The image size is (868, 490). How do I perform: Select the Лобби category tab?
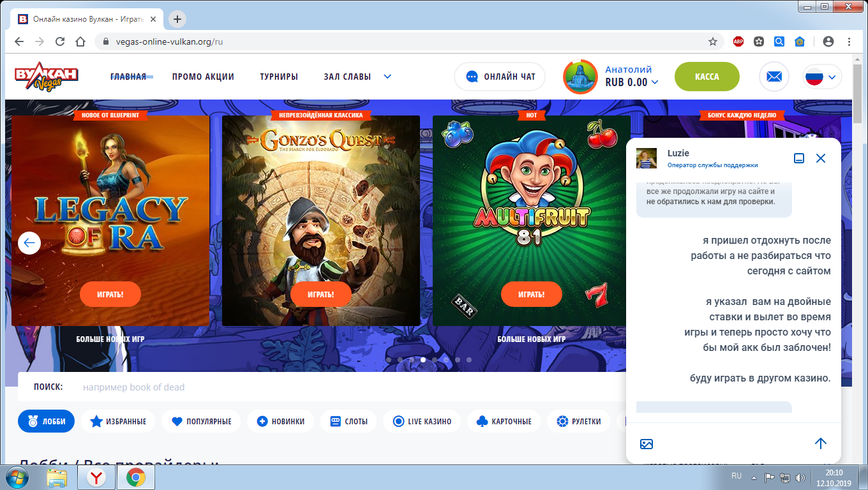coord(47,421)
